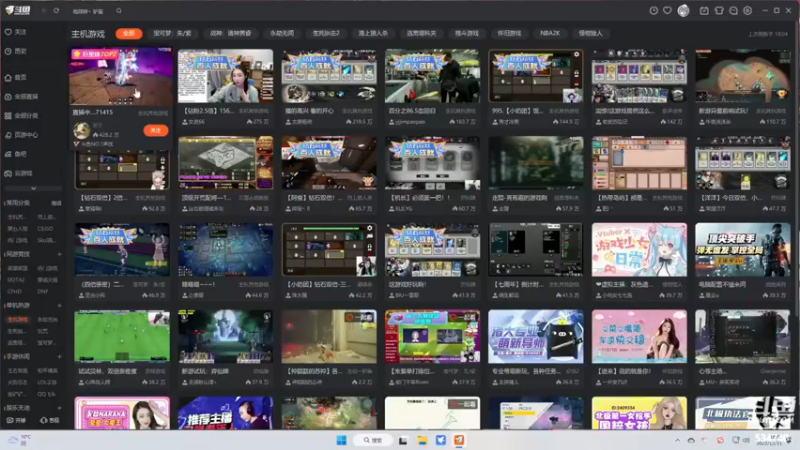Open the 巨星榜TOP2 featured stream thumbnail
The width and height of the screenshot is (800, 450).
[121, 77]
